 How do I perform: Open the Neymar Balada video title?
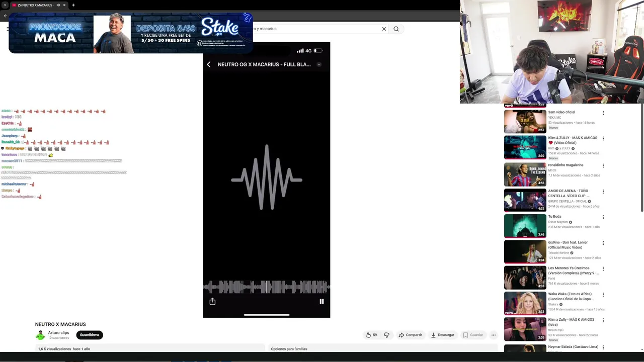[573, 347]
